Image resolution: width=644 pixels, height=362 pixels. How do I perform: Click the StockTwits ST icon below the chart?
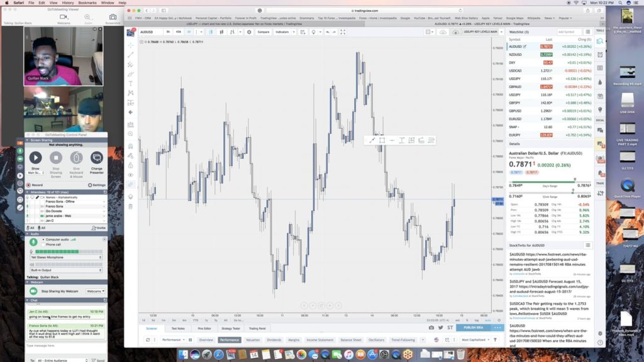click(450, 327)
